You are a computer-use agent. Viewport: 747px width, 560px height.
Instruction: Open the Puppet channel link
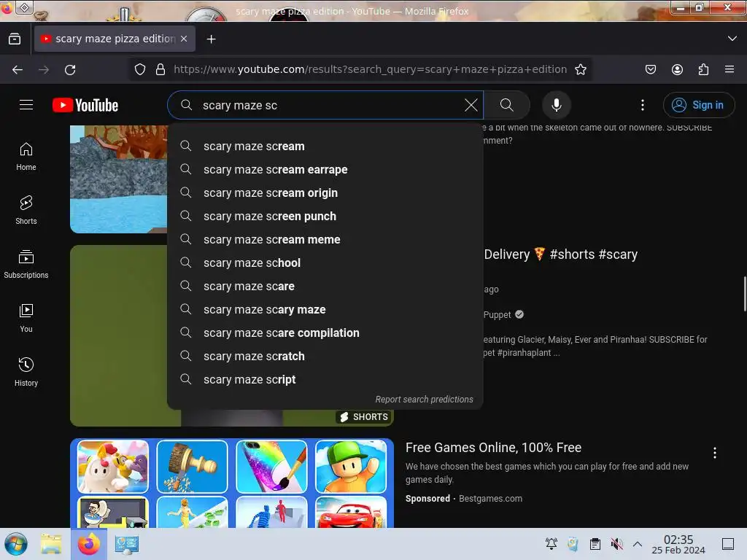[x=497, y=314]
